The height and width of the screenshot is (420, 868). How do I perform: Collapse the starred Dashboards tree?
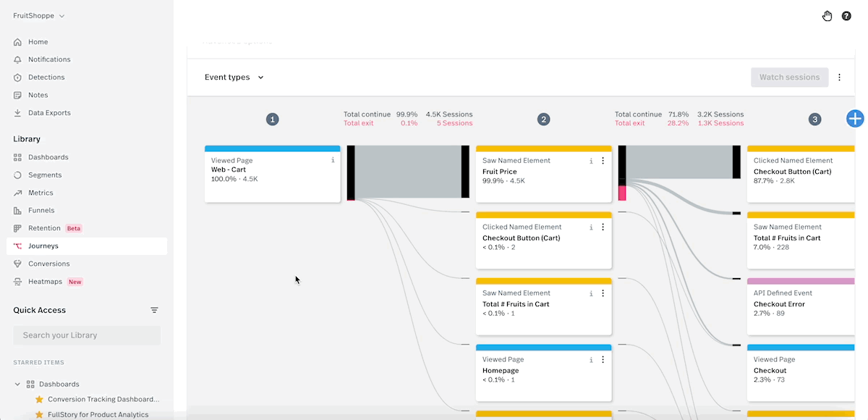pyautogui.click(x=17, y=384)
